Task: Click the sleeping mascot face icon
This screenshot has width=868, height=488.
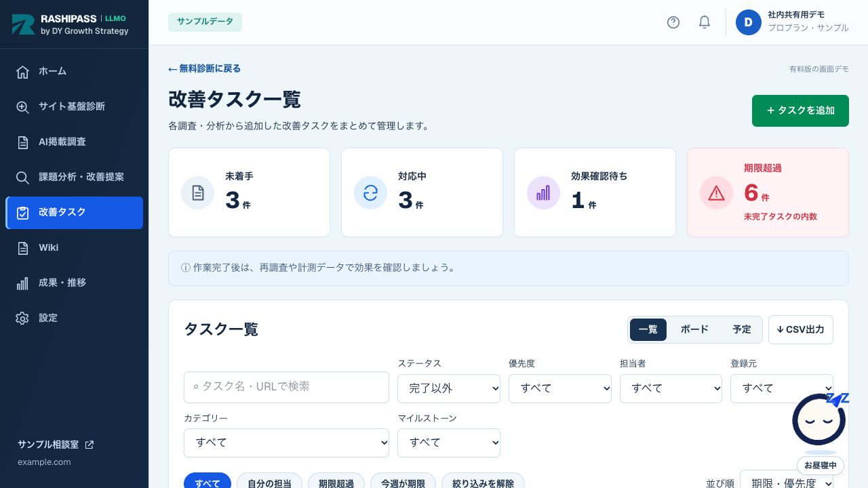Action: click(x=819, y=420)
